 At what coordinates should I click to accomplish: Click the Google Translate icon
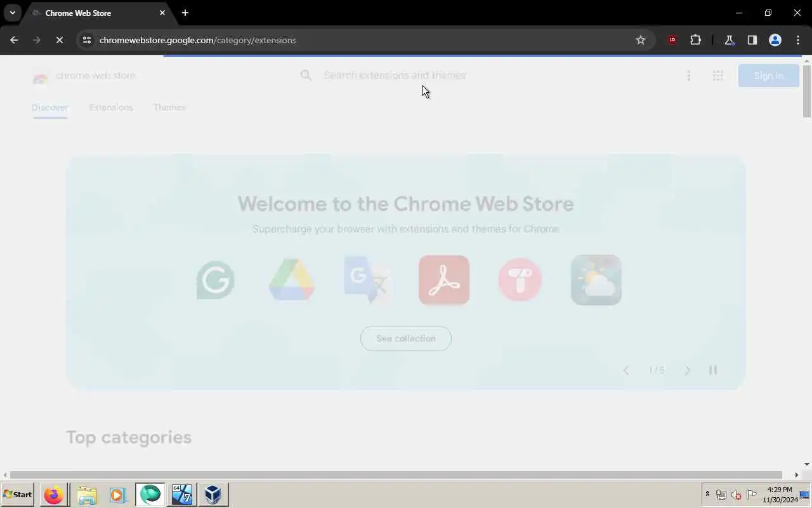click(x=367, y=280)
